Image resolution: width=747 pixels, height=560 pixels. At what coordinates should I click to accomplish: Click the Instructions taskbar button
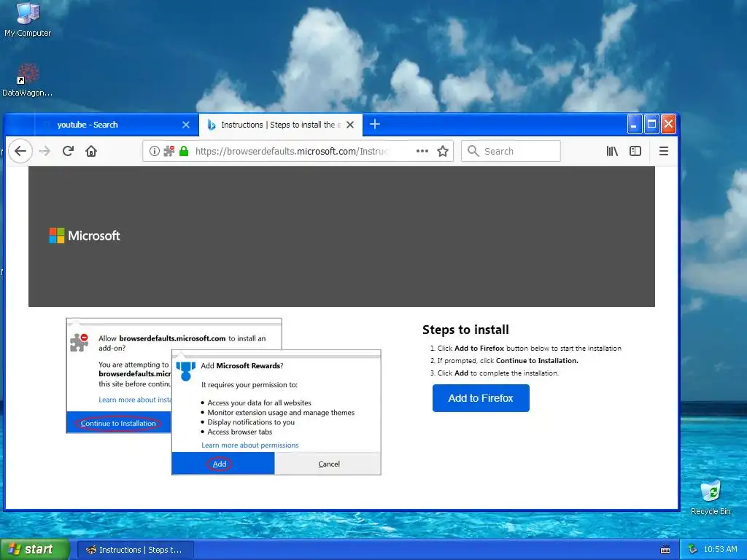coord(135,550)
